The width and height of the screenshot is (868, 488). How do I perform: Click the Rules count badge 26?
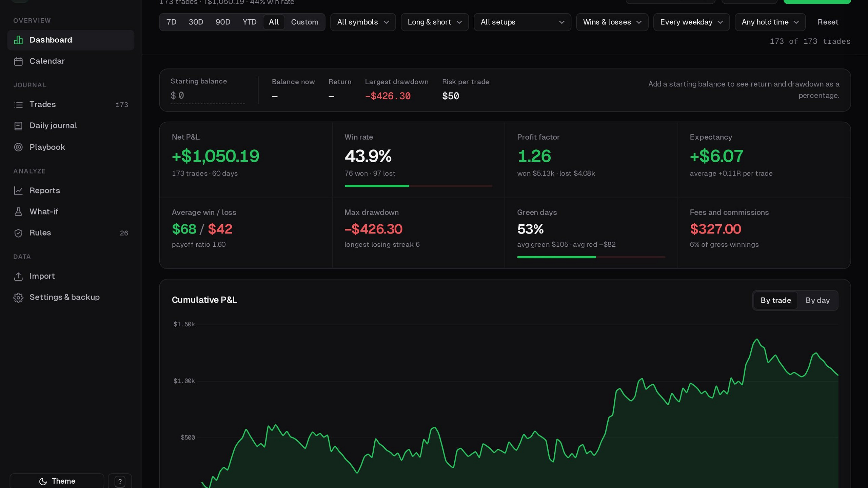tap(124, 233)
